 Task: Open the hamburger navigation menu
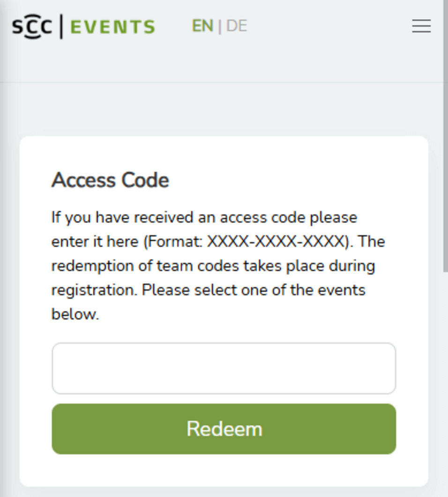(421, 26)
